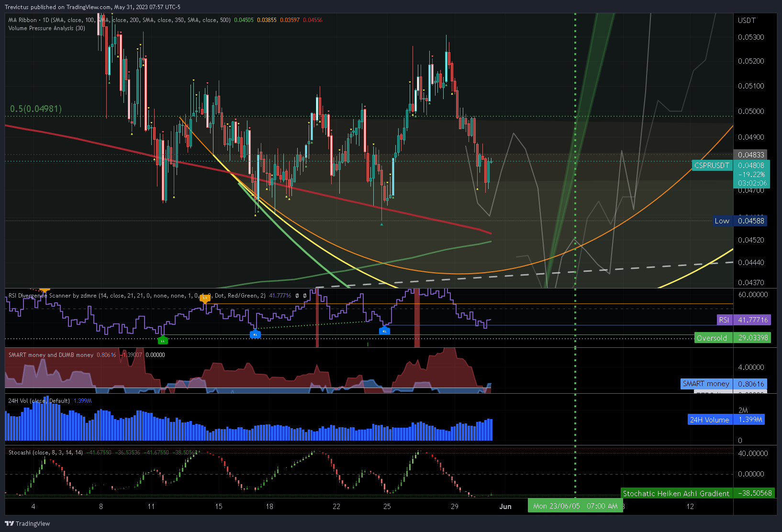Click the gray 0.04833 price tag
This screenshot has height=532, width=782.
coord(750,155)
